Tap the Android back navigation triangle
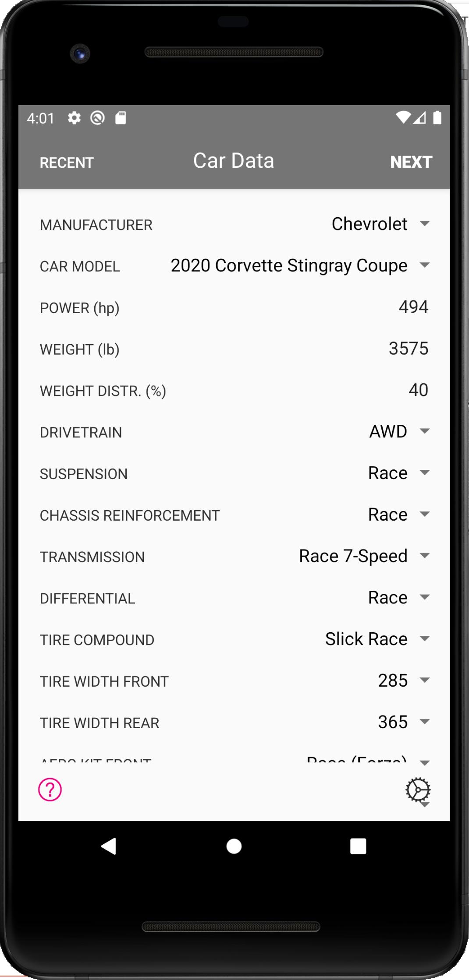Viewport: 469px width, 980px height. pyautogui.click(x=109, y=846)
